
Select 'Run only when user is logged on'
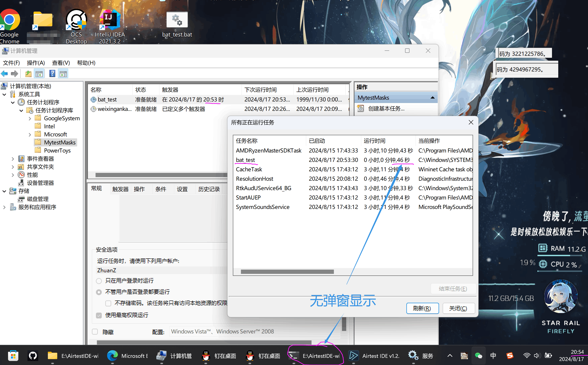coord(99,281)
